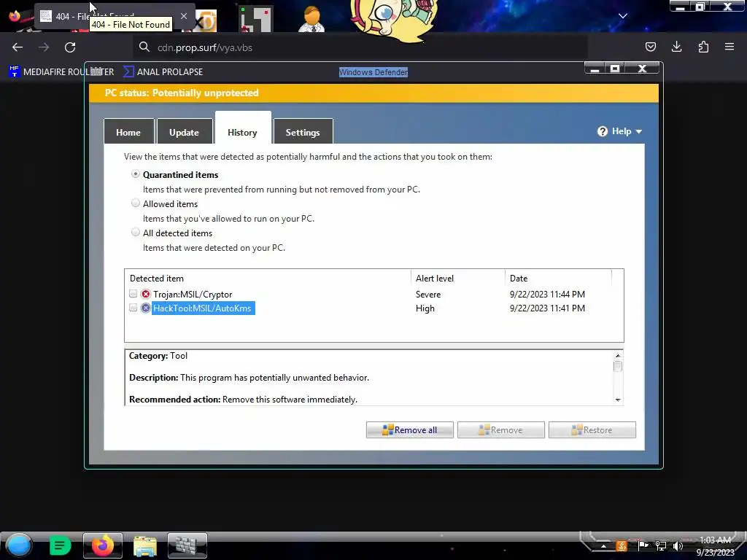Click the cdn.prop.surf/vya.vbs URL field
747x560 pixels.
pyautogui.click(x=360, y=47)
